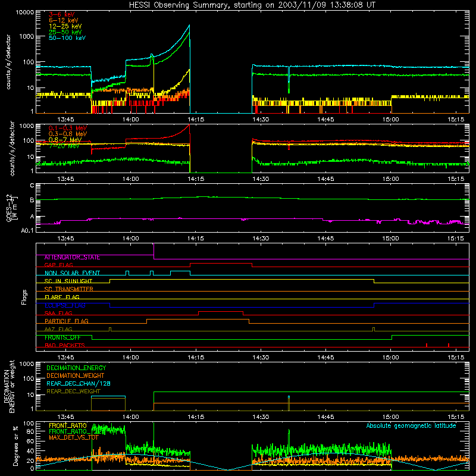Select the DECIMATION_ENERGY legend label
The height and width of the screenshot is (476, 476).
point(76,368)
